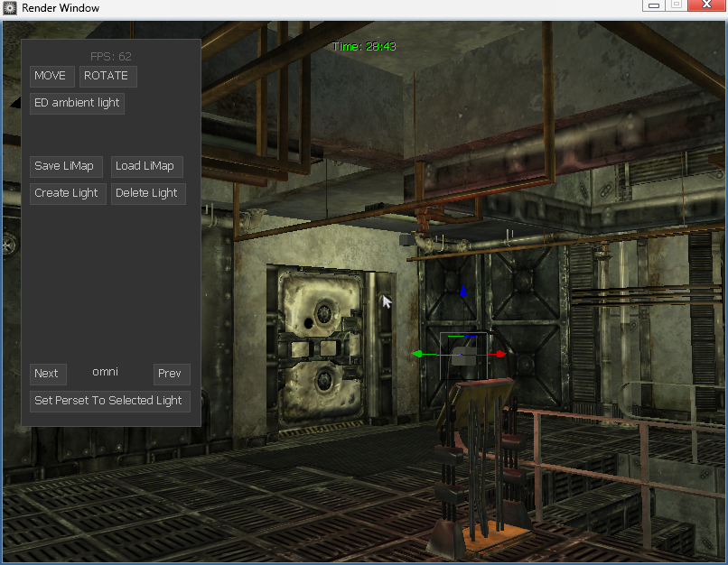Screen dimensions: 728x565
Task: Select the gray light cube in gizmo
Action: coord(463,356)
